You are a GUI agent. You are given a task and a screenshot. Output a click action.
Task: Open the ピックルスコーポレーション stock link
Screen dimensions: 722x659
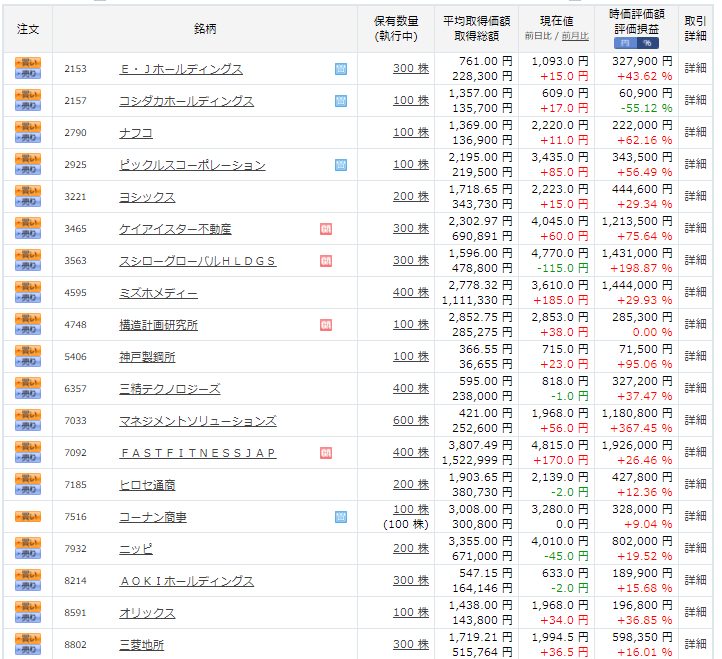(x=192, y=165)
